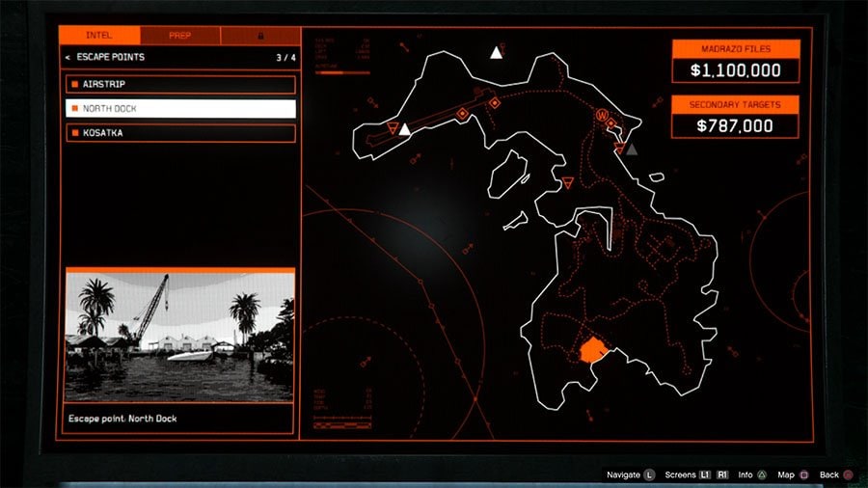The image size is (868, 488).
Task: Click the 'ESCAPE POINTS' heading text
Action: coord(110,57)
